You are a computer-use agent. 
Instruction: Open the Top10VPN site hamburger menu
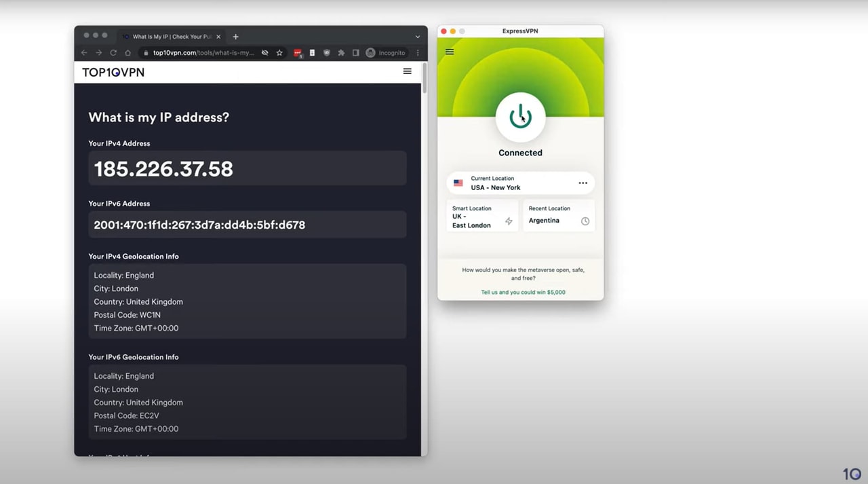point(407,71)
